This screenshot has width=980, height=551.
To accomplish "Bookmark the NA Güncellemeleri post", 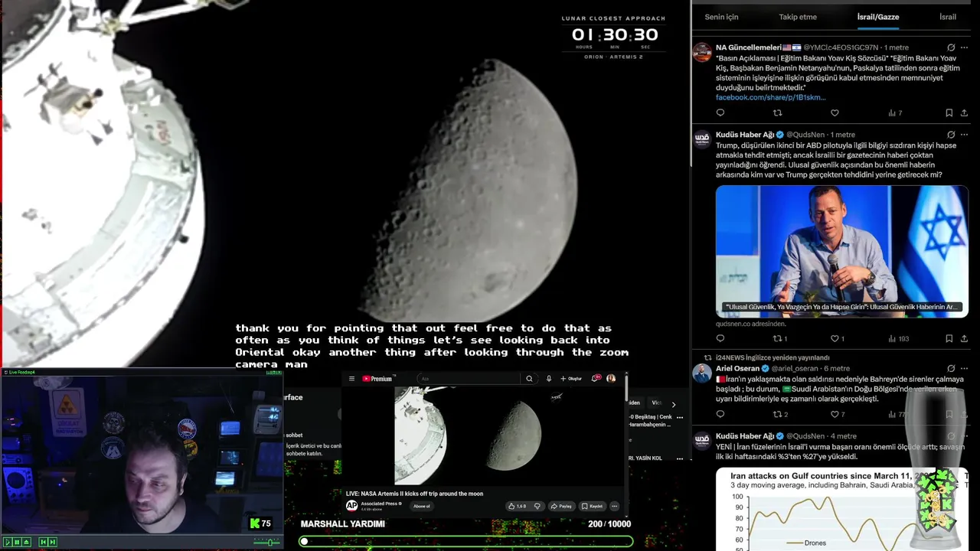I will (949, 112).
